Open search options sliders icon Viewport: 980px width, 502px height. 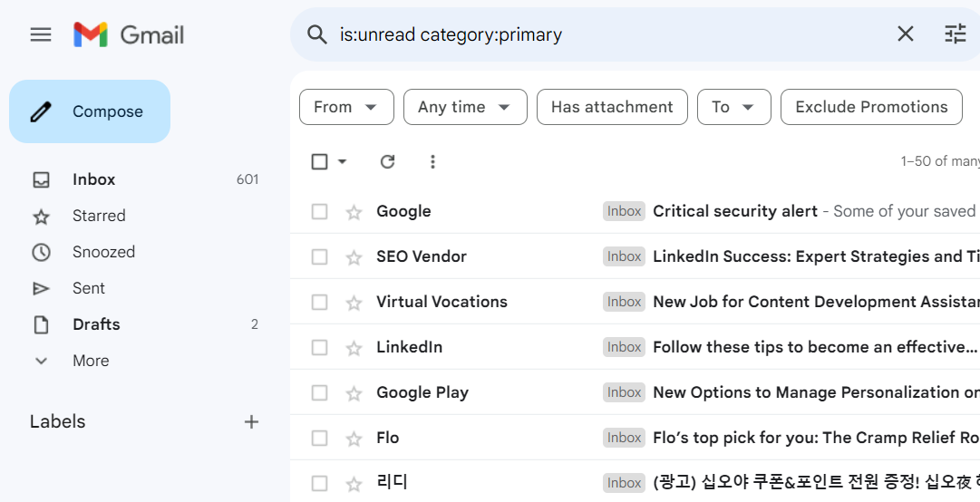pyautogui.click(x=955, y=34)
